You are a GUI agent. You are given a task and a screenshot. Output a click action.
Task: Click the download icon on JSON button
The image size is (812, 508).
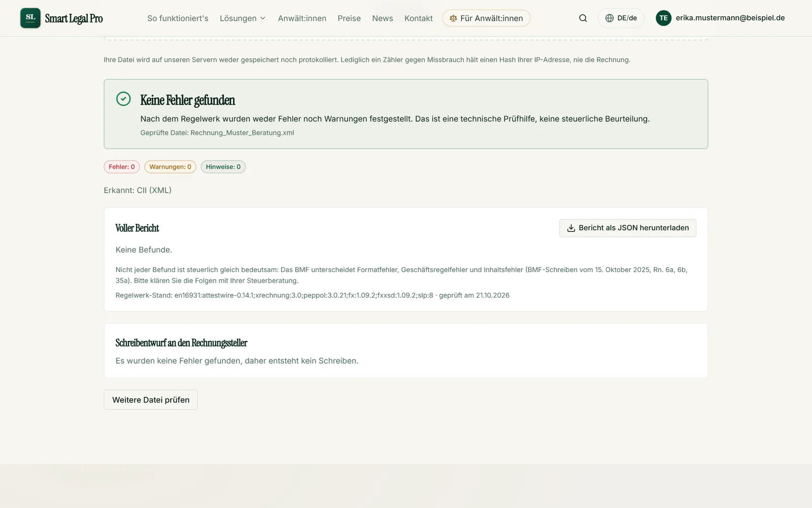(571, 228)
